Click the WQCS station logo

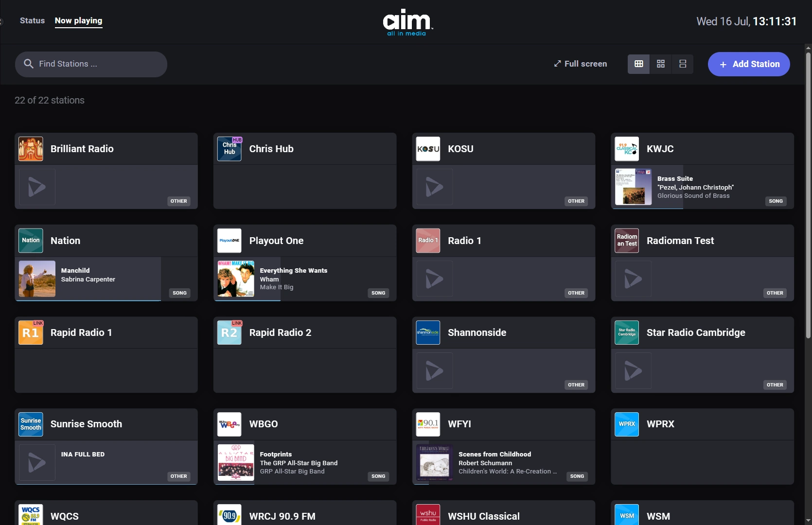(31, 515)
